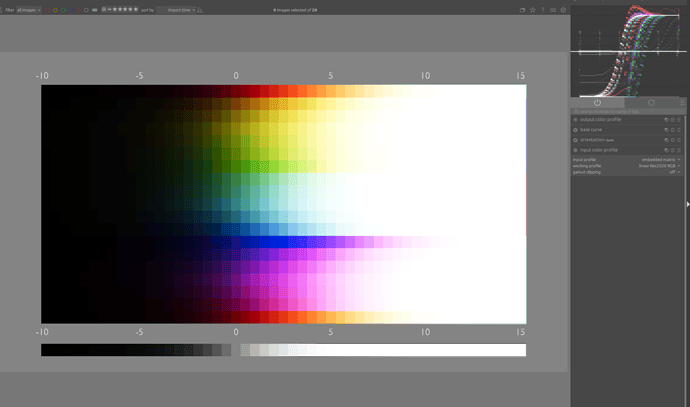Open the global preferences gear icon
This screenshot has width=690, height=407.
pyautogui.click(x=563, y=9)
